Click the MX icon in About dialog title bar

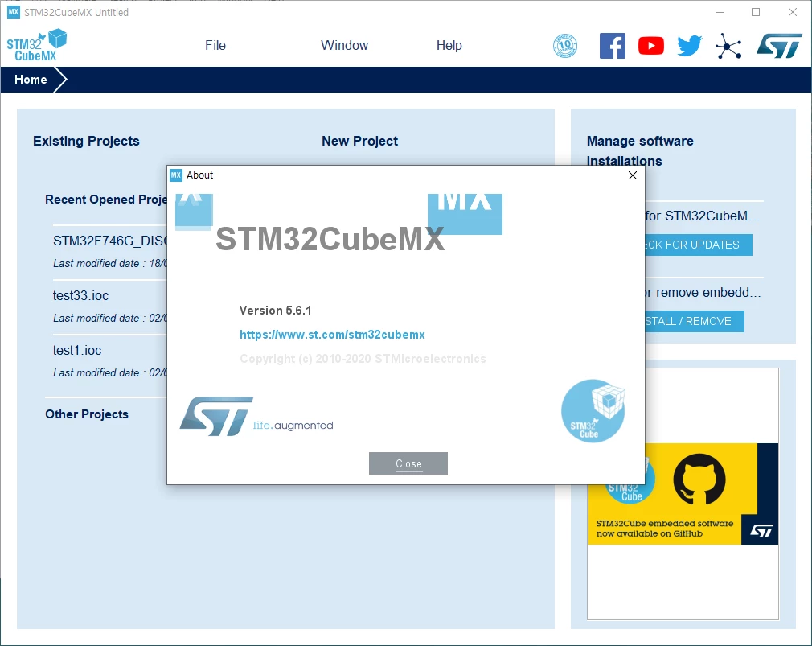click(176, 175)
